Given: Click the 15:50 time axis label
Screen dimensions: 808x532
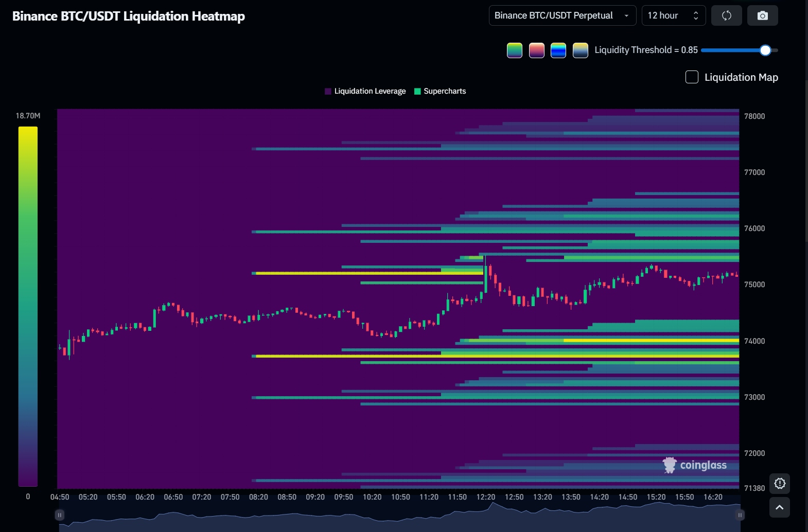Looking at the screenshot, I should (684, 497).
